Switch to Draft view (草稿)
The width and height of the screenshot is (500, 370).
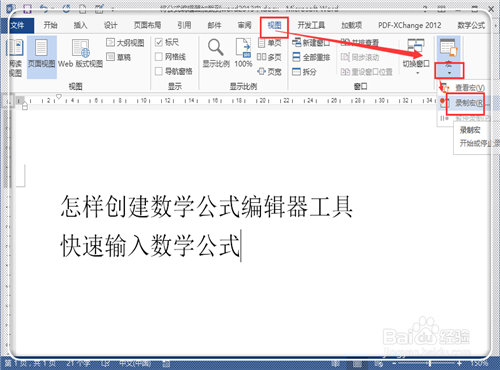click(x=119, y=57)
